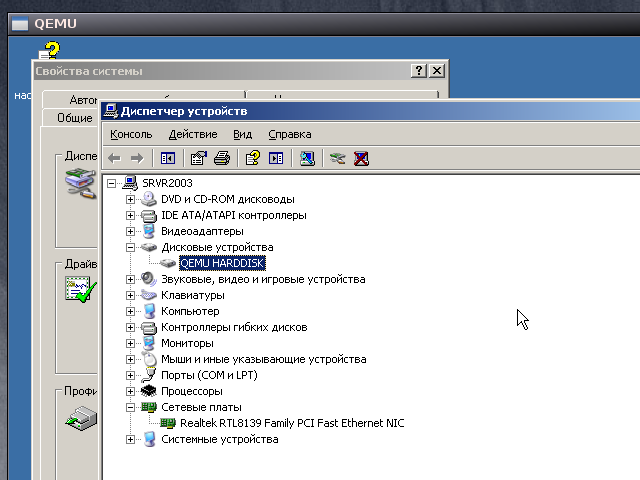Select Сетевые платы category label
The image size is (640, 480).
pyautogui.click(x=201, y=407)
